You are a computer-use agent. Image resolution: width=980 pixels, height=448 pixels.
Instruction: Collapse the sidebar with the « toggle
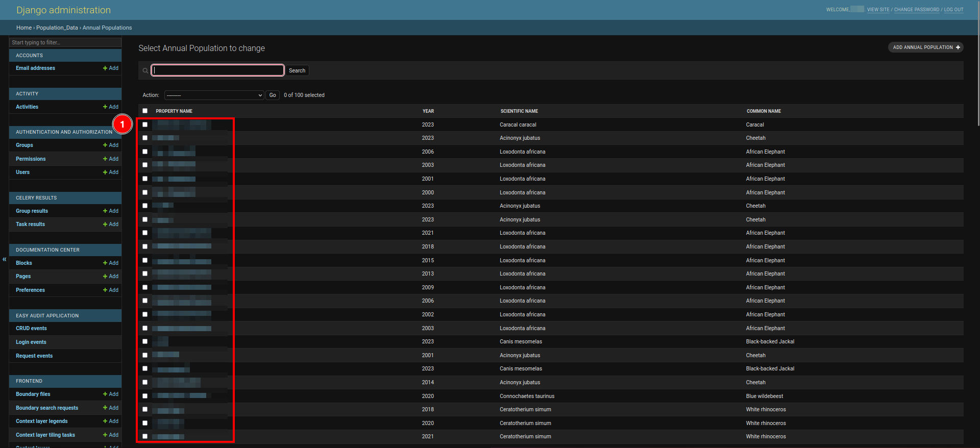point(5,259)
